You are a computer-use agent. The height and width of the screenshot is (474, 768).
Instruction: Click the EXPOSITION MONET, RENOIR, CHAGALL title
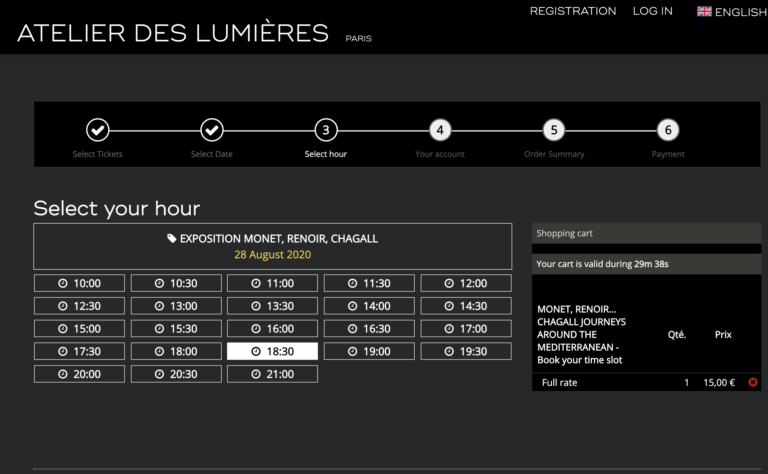pos(279,238)
